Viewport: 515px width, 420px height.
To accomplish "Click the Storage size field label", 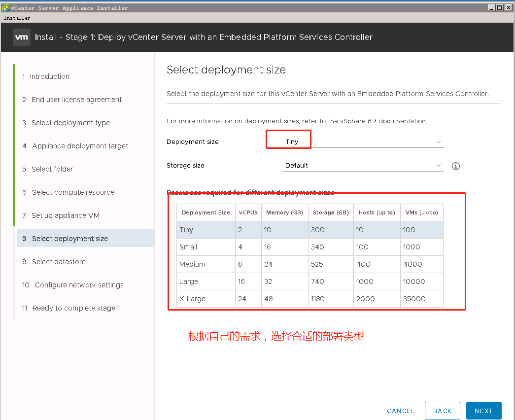I will pos(185,165).
